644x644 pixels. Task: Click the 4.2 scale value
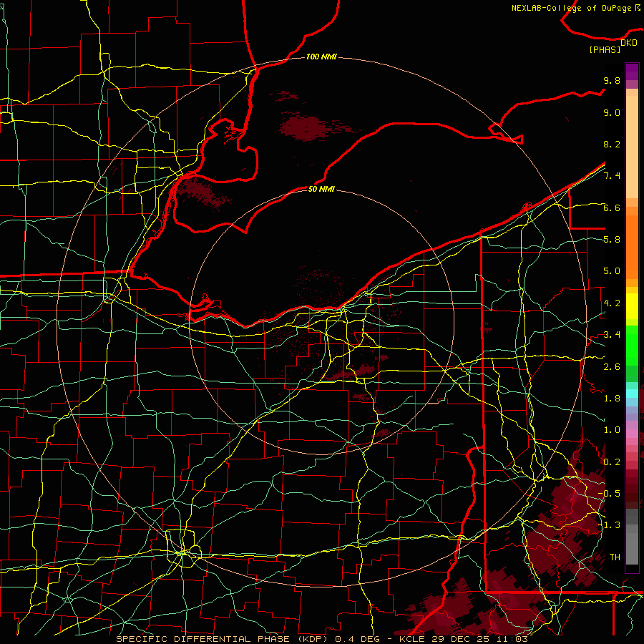612,303
